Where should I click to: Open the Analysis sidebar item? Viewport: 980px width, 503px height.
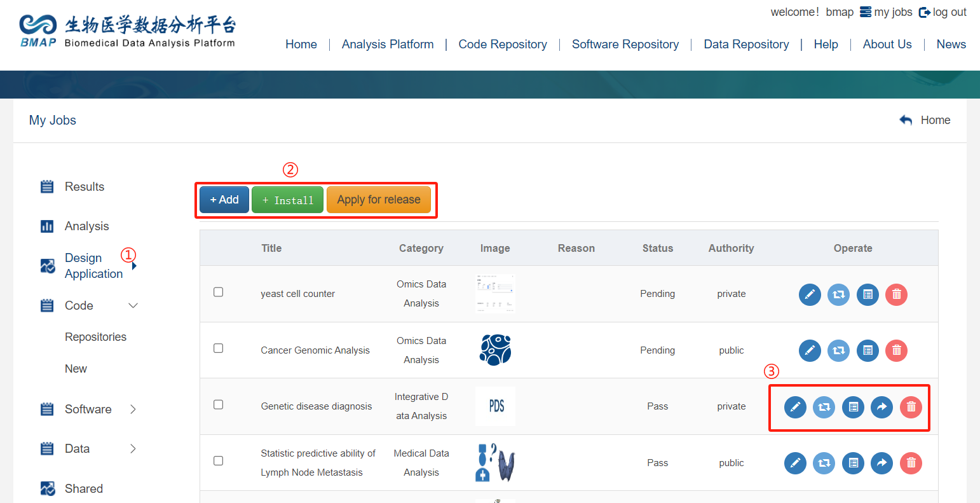87,226
